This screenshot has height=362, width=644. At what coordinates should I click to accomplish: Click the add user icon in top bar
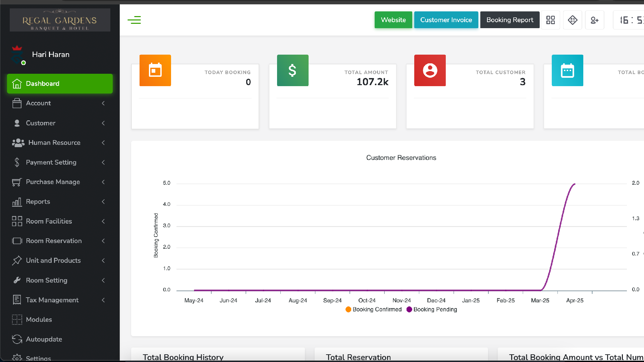(594, 20)
